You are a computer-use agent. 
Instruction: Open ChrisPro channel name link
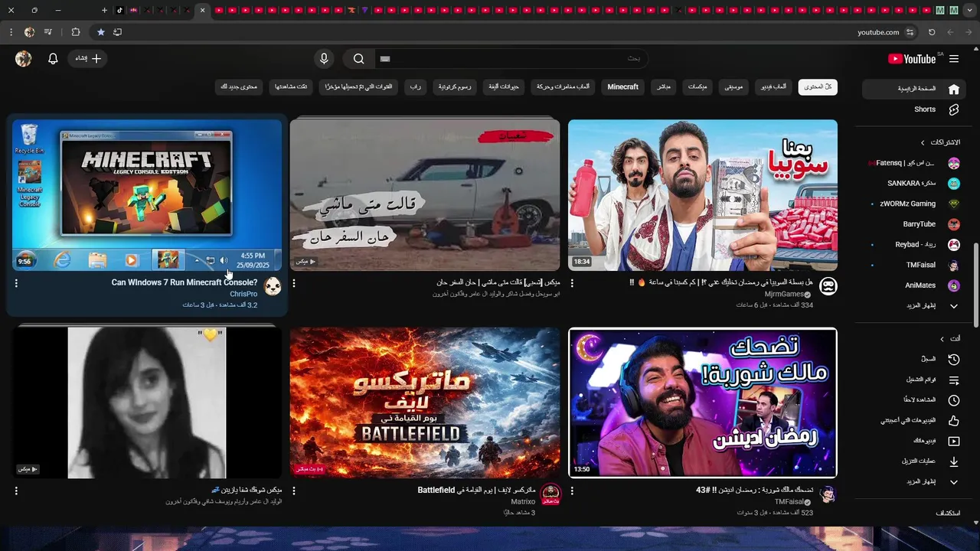point(243,294)
